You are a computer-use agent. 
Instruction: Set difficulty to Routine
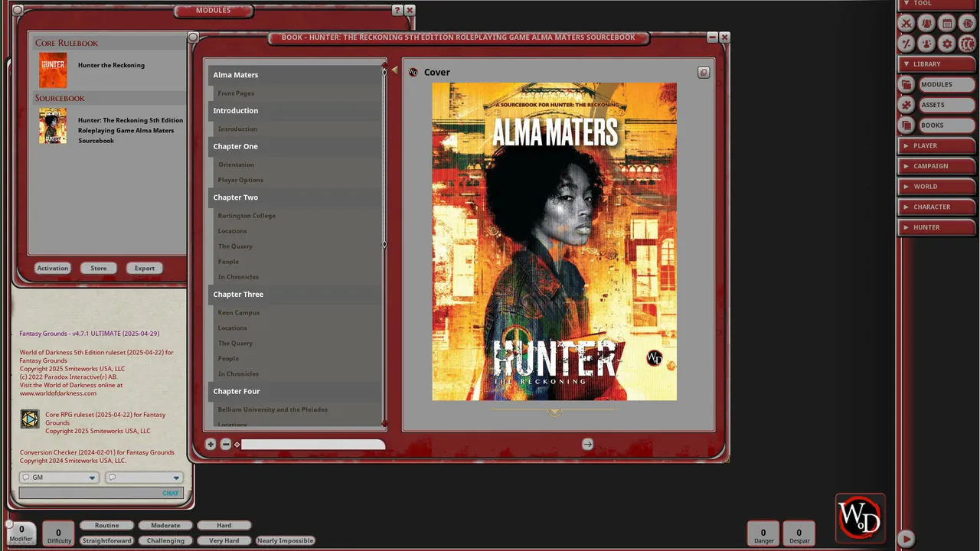106,526
